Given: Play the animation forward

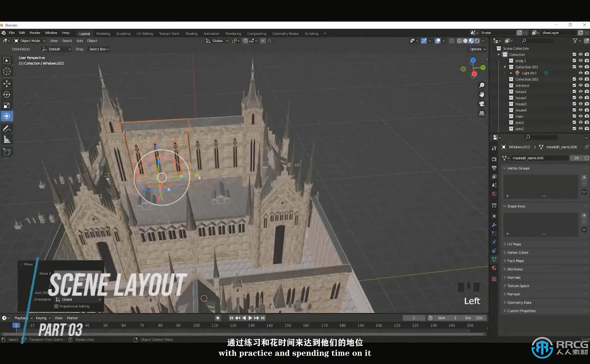Looking at the screenshot, I should (x=250, y=318).
